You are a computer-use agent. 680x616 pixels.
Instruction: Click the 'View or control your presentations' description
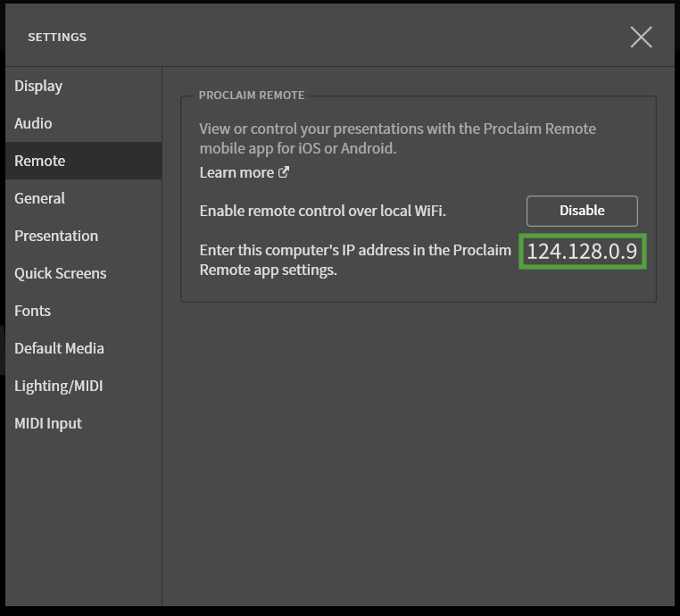tap(397, 138)
